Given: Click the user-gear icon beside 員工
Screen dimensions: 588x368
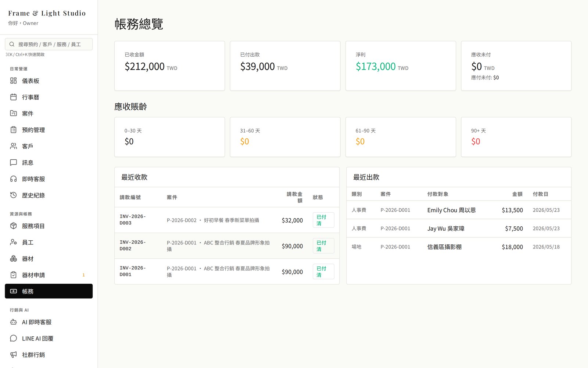Looking at the screenshot, I should tap(14, 242).
